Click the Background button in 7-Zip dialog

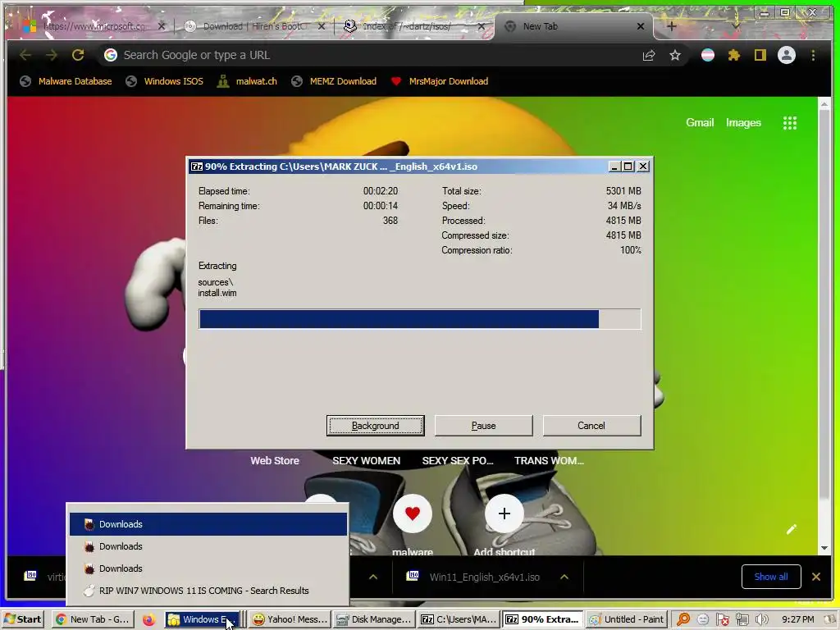pos(375,426)
